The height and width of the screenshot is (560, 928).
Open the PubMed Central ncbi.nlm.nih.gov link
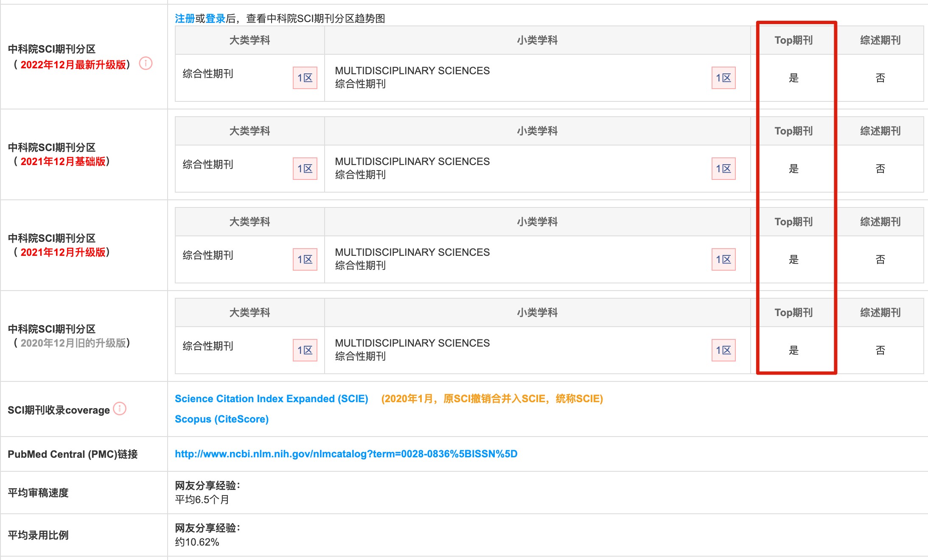[346, 454]
